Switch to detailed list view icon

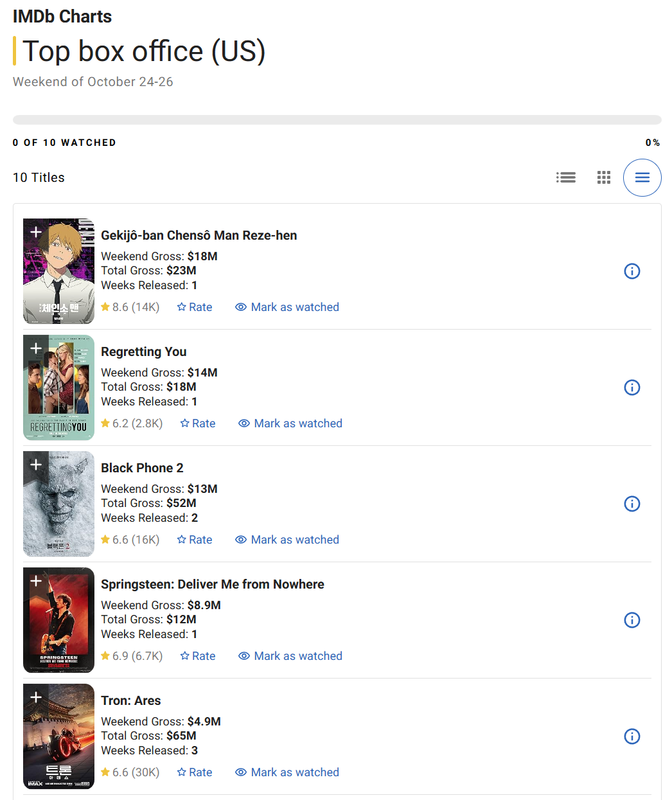tap(566, 177)
